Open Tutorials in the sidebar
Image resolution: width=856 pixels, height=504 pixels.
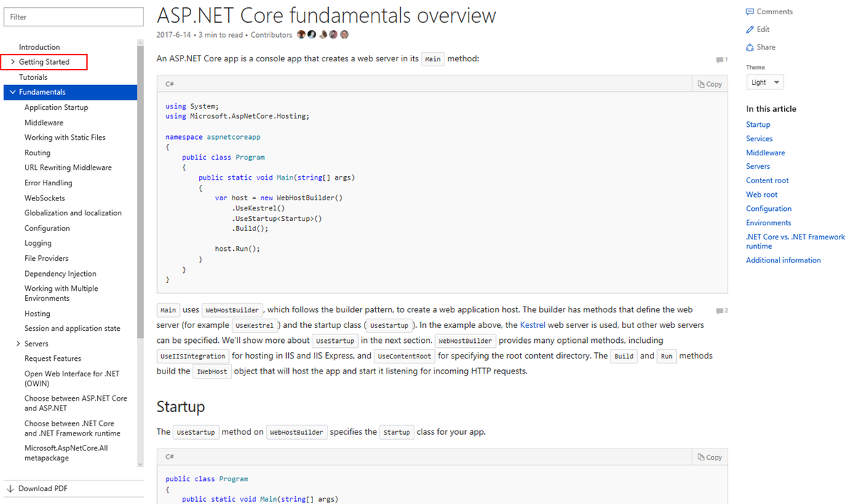[x=34, y=77]
